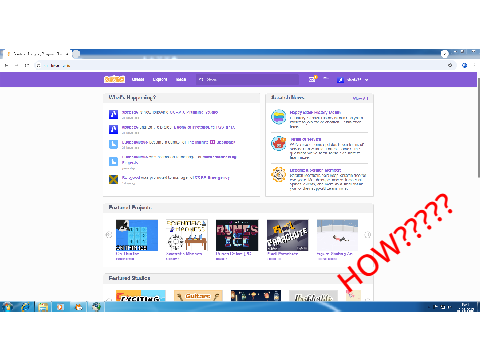Launch Internet Explorer from the taskbar
The image size is (480, 360).
pos(26,306)
